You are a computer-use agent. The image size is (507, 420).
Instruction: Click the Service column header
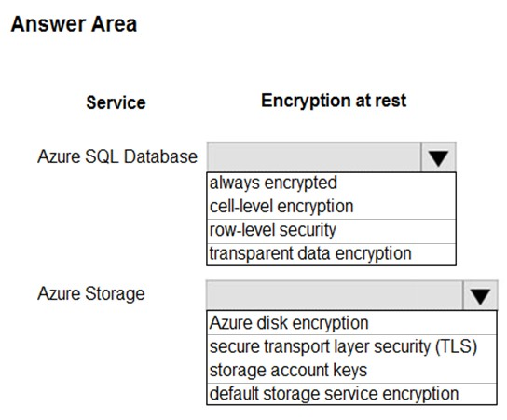(x=116, y=102)
